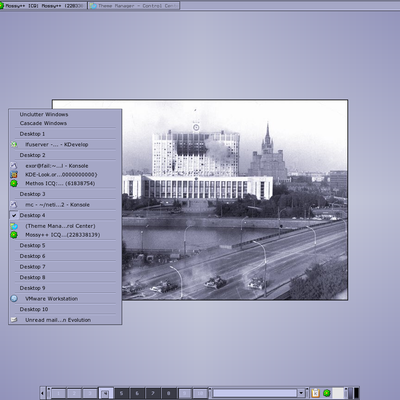Choose Desktop 8 in the list
The height and width of the screenshot is (400, 400).
coord(65,277)
